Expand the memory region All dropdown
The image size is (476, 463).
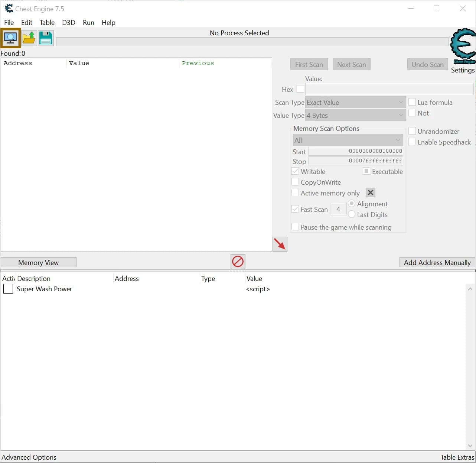pyautogui.click(x=348, y=140)
